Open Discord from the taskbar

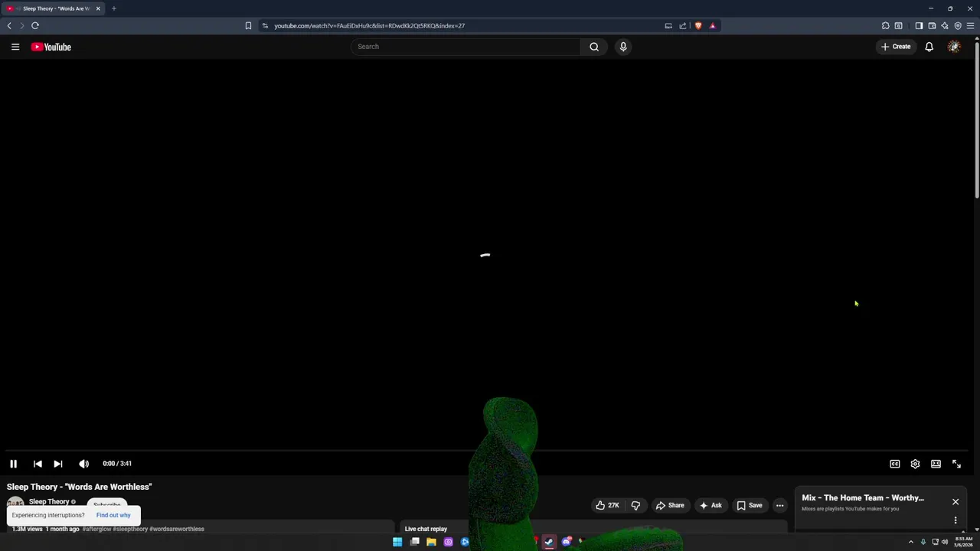[x=566, y=542]
